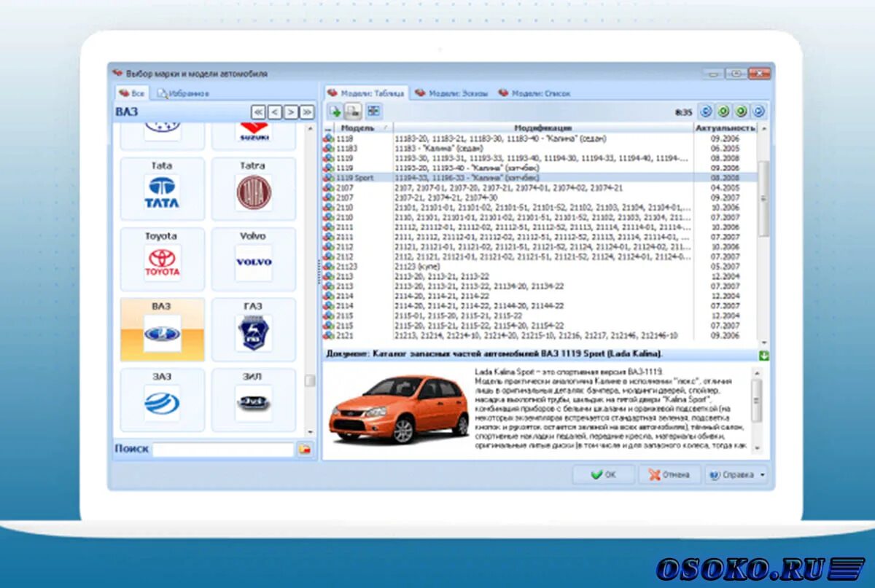Select the ВАЗ brand tile
Image resolution: width=875 pixels, height=588 pixels.
(x=162, y=329)
